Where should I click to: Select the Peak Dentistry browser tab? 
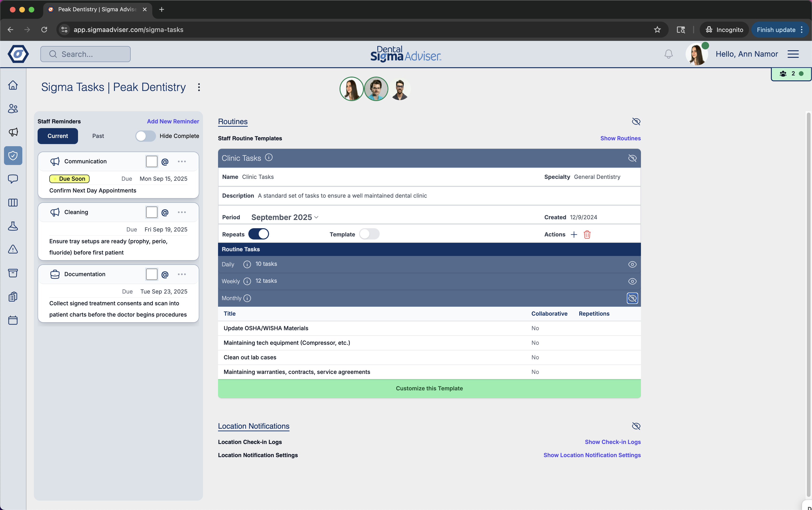coord(98,9)
